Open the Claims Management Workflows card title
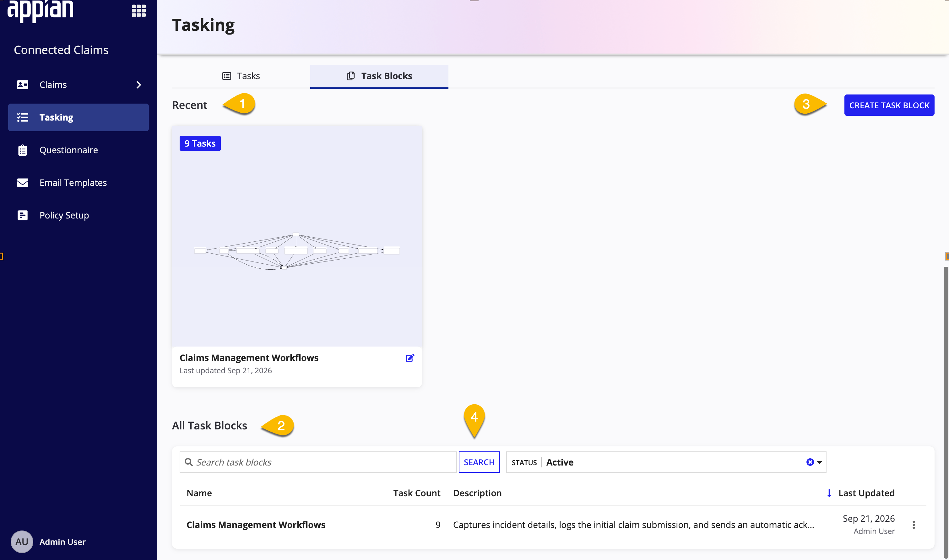The image size is (949, 560). pos(249,358)
